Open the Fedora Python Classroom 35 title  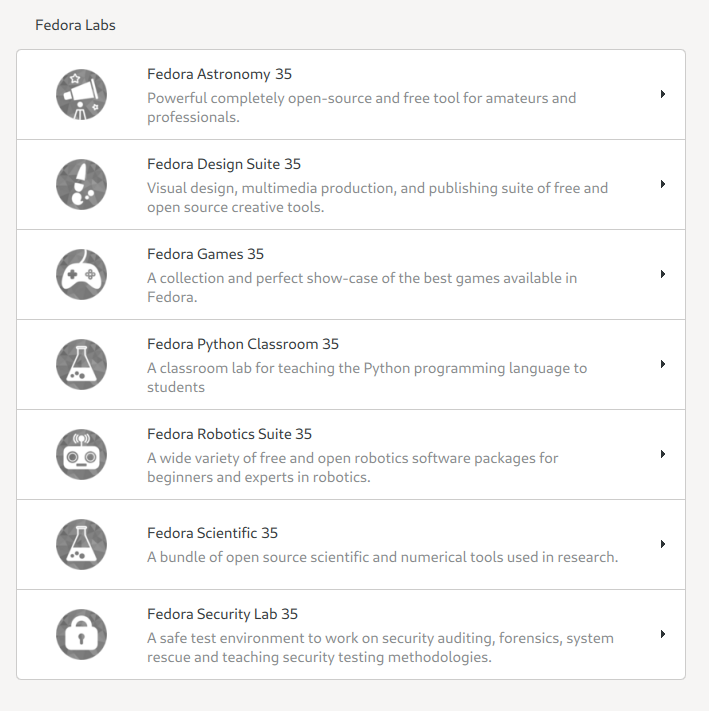click(243, 344)
